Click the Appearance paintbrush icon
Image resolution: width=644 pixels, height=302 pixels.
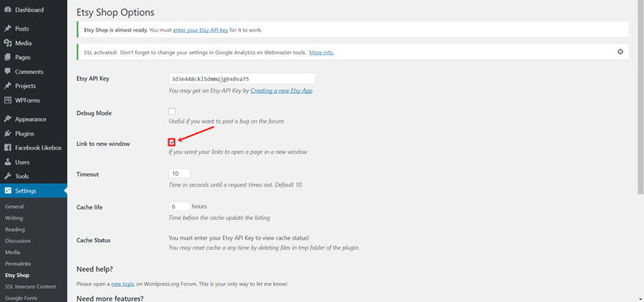coord(7,119)
